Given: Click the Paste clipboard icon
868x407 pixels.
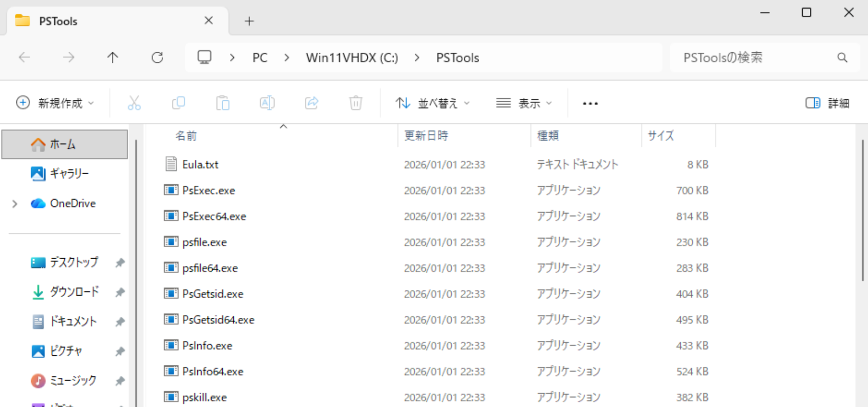Looking at the screenshot, I should click(223, 103).
